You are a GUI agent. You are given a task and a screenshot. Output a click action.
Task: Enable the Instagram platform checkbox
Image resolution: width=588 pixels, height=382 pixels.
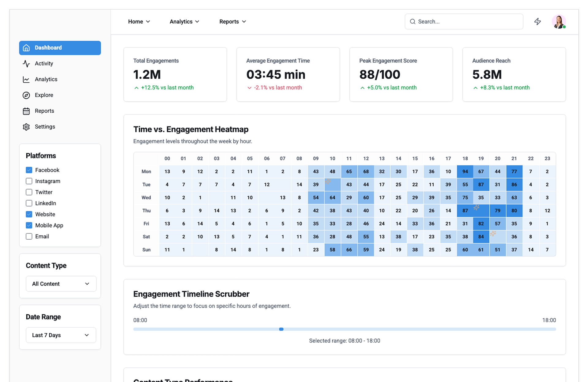pos(29,181)
